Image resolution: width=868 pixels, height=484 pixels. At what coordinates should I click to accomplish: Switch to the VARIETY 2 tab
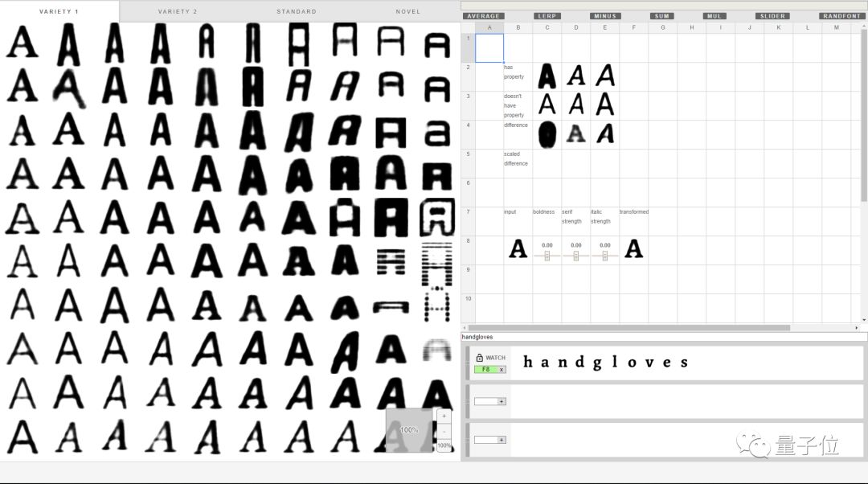coord(178,11)
